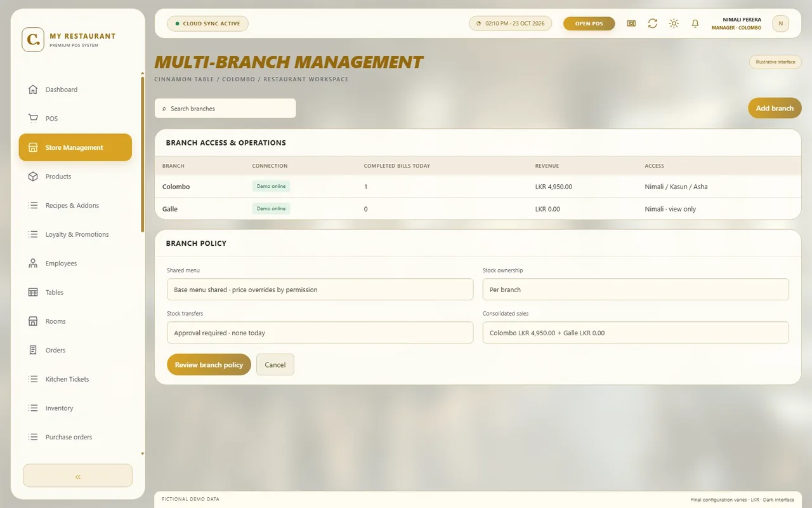Open the Recipes & Addons menu item
This screenshot has width=812, height=508.
[75, 205]
